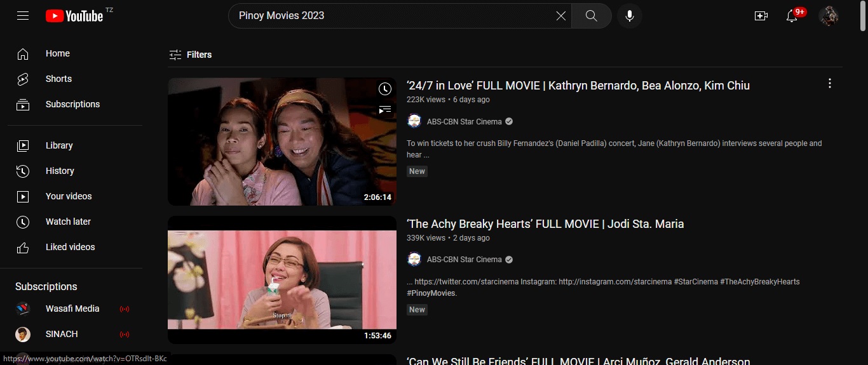Screen dimensions: 868x365
Task: Click SINACH live indicator
Action: (x=125, y=335)
